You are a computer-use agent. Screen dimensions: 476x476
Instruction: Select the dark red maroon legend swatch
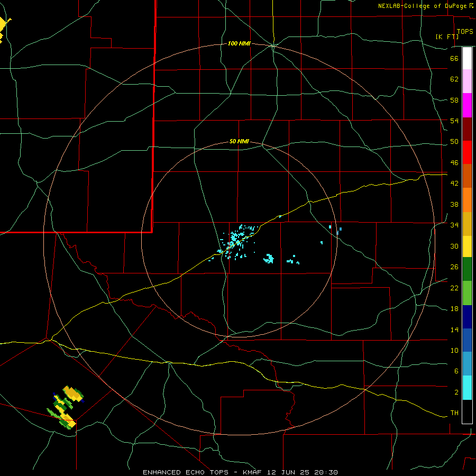pos(467,129)
